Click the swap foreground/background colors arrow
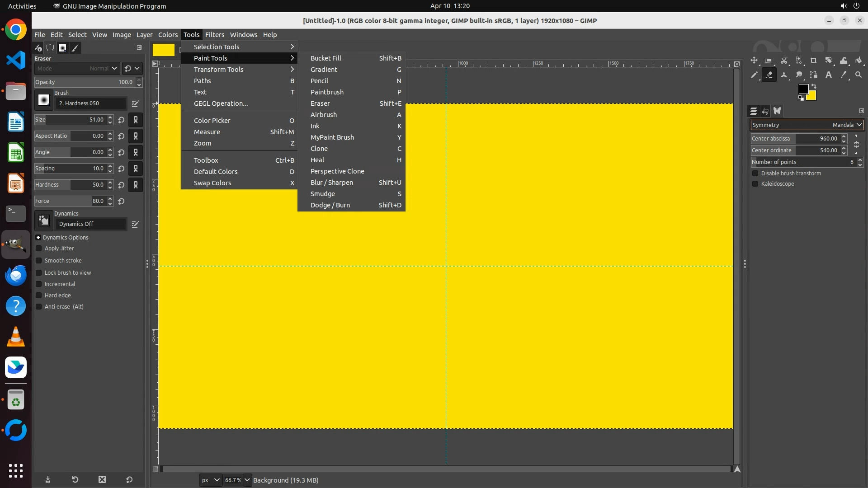 [x=814, y=86]
